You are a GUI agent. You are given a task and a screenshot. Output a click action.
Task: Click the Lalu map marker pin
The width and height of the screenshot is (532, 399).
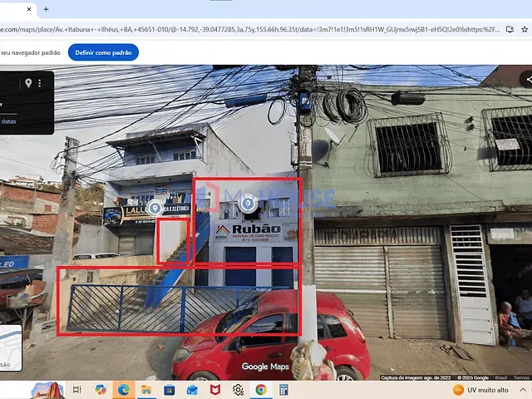click(155, 208)
